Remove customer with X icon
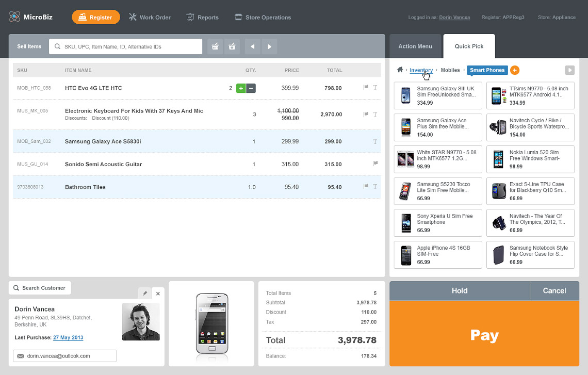588x375 pixels. point(158,294)
